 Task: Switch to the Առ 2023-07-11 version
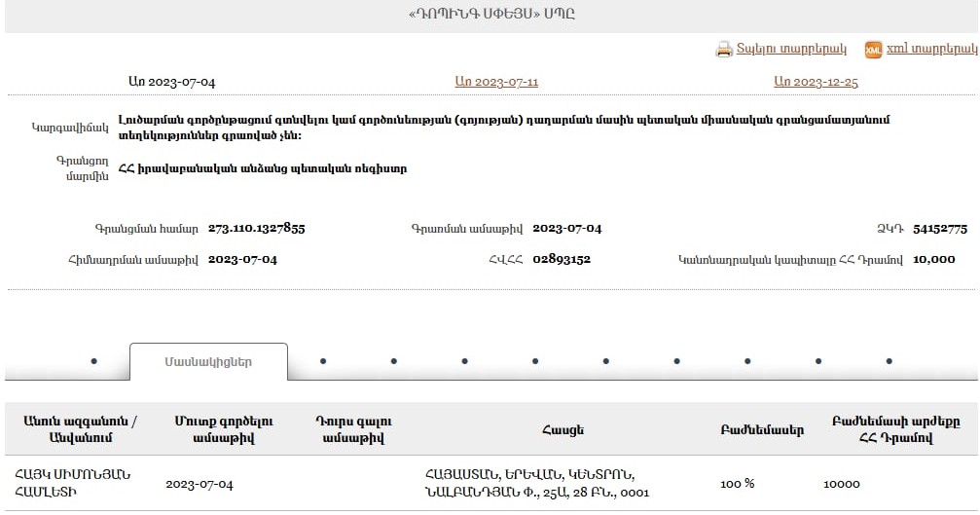point(496,82)
